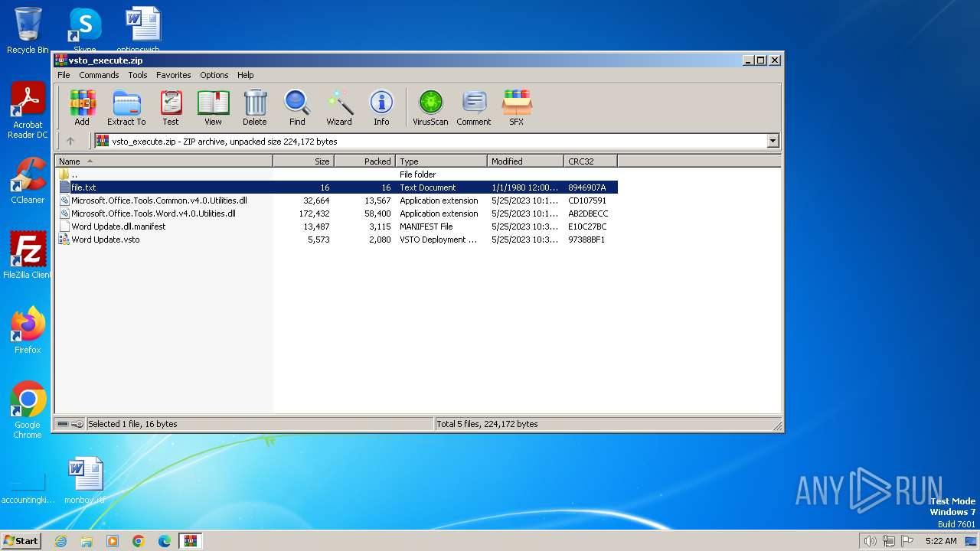Run VirusScan on the archive

coord(430,107)
